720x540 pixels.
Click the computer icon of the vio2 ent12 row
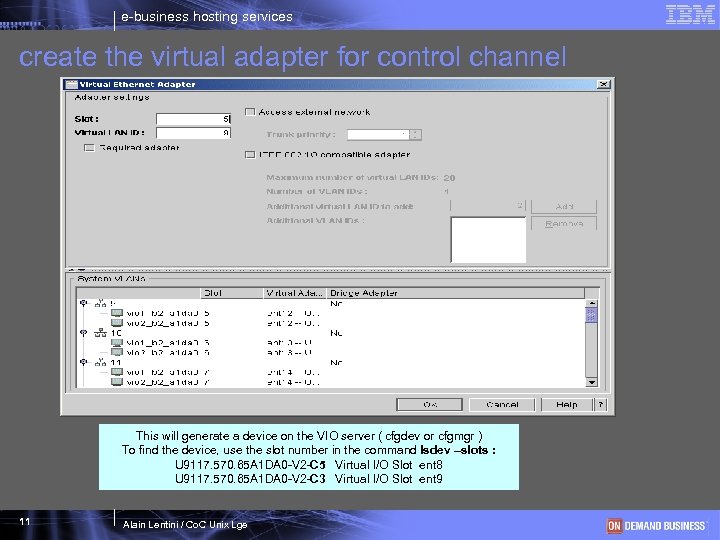[117, 323]
